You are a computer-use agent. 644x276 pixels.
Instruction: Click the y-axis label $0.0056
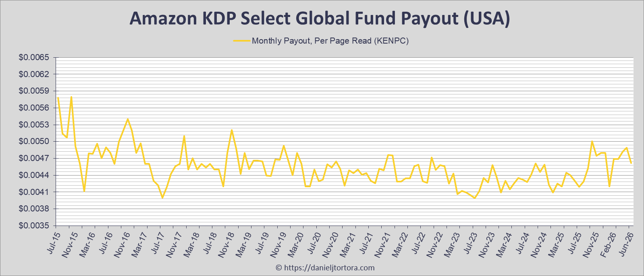tap(34, 108)
